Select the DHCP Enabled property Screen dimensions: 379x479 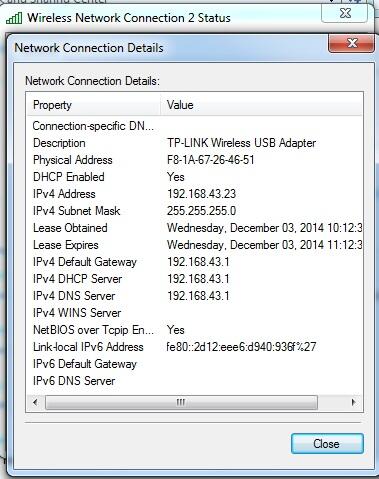[69, 177]
